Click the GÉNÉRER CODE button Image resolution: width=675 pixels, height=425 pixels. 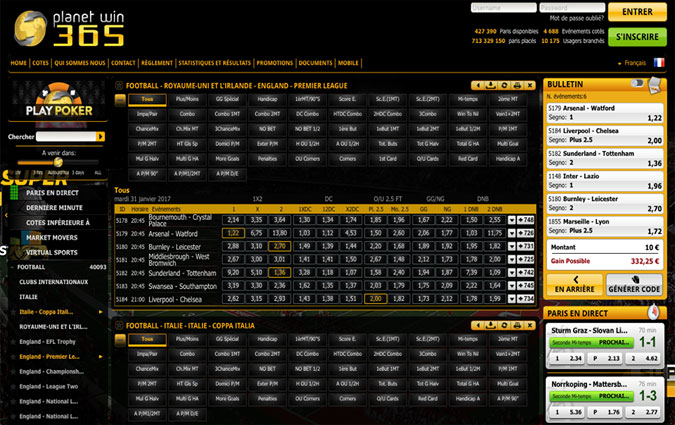click(x=634, y=285)
